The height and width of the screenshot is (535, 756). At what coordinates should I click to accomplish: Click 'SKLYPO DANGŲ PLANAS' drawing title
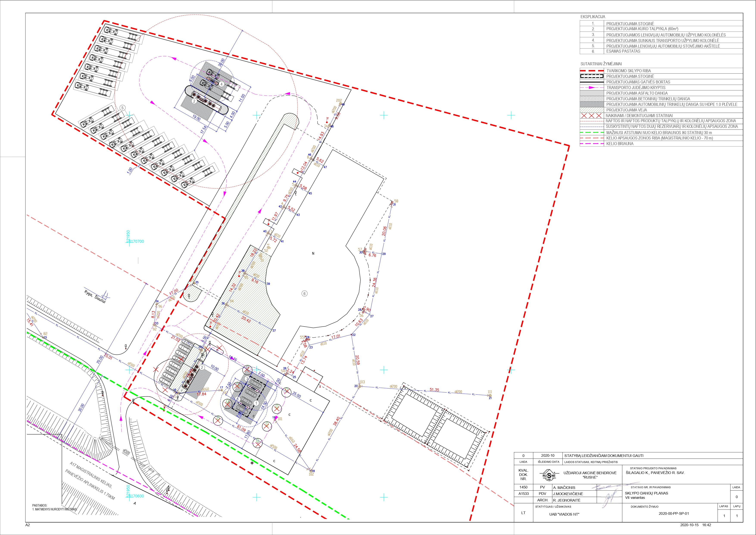tap(646, 493)
